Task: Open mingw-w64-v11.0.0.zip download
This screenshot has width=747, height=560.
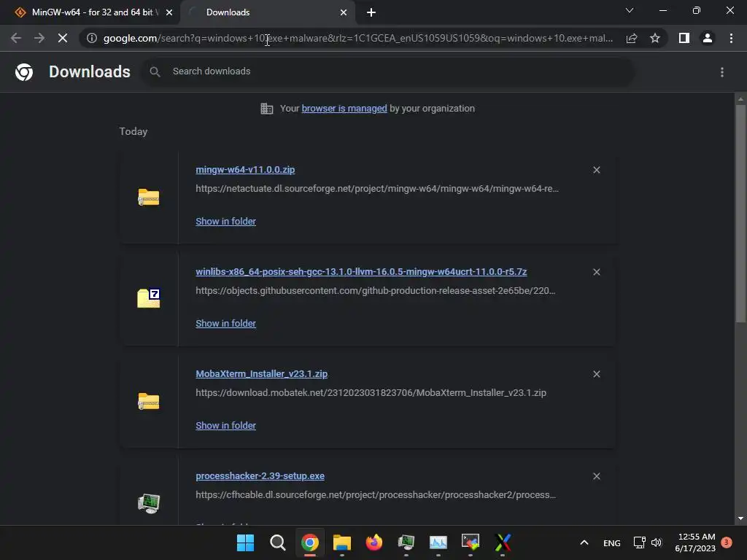Action: tap(245, 169)
